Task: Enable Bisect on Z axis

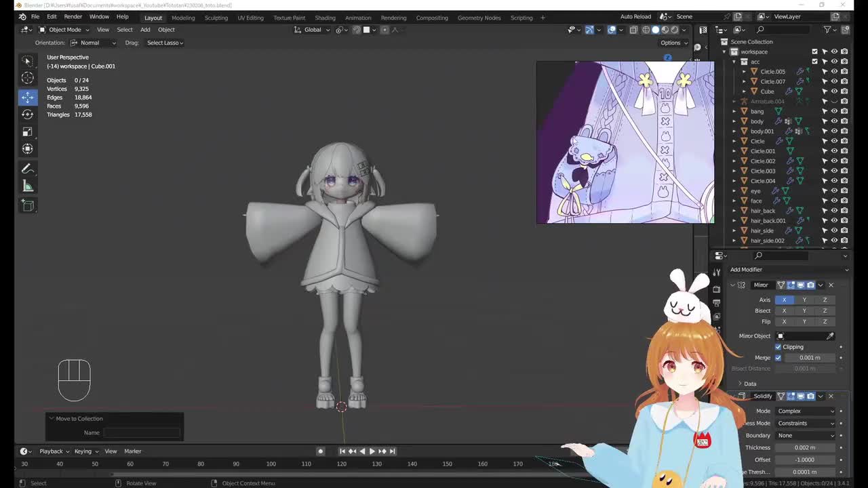Action: (825, 311)
